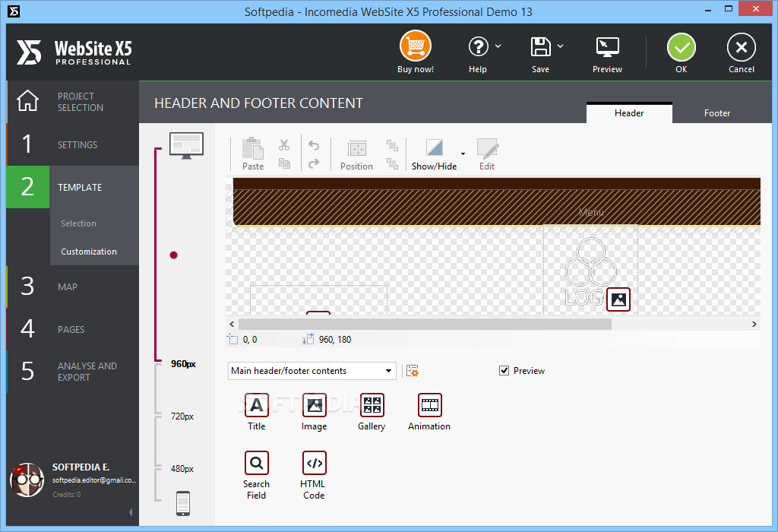Click the 0, 0 position value
Screen dimensions: 778x532
250,340
